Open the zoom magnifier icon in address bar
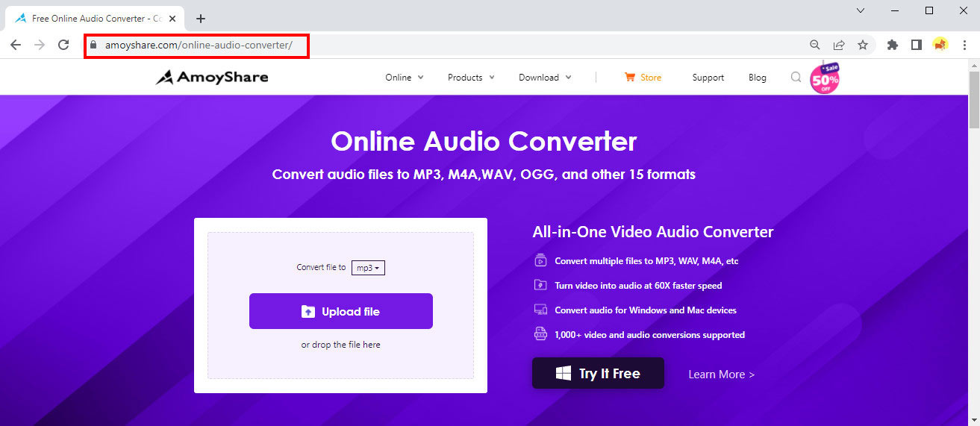Image resolution: width=980 pixels, height=426 pixels. [x=815, y=45]
